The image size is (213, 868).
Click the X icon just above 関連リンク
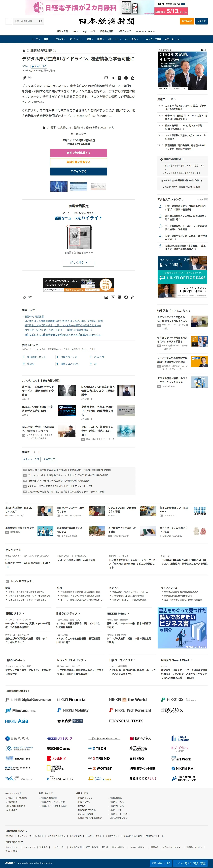pos(119,297)
